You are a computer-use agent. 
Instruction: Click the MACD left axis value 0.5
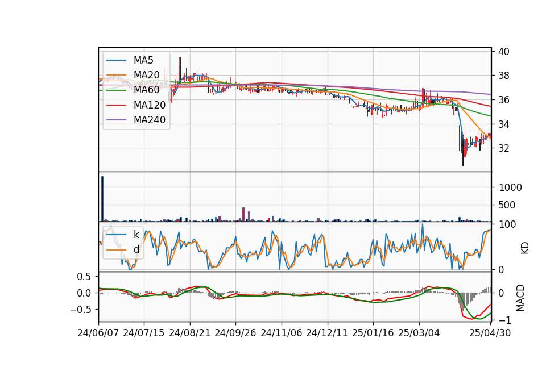coord(84,277)
